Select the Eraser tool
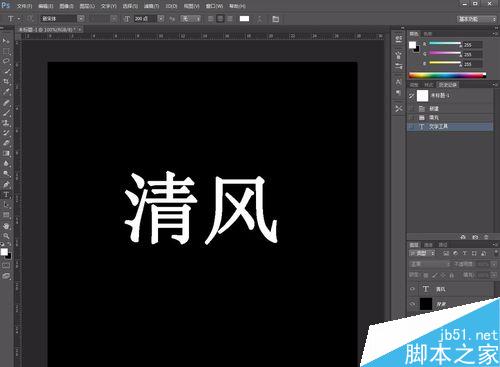The image size is (500, 367). 6,143
